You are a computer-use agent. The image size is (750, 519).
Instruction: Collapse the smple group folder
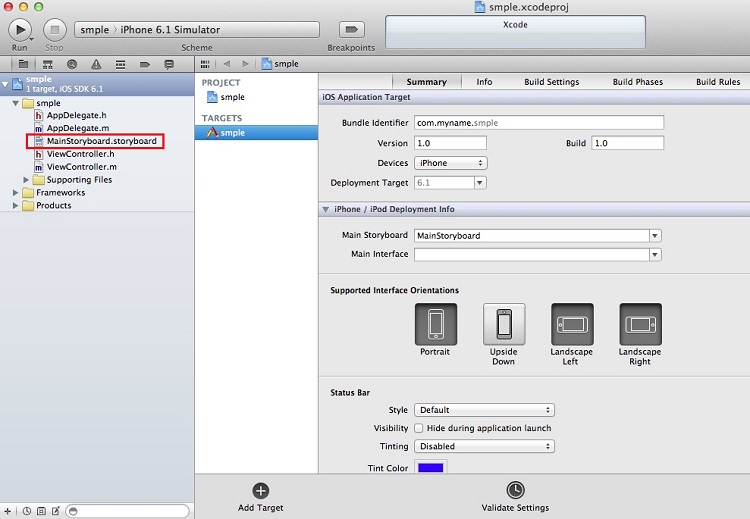[15, 103]
